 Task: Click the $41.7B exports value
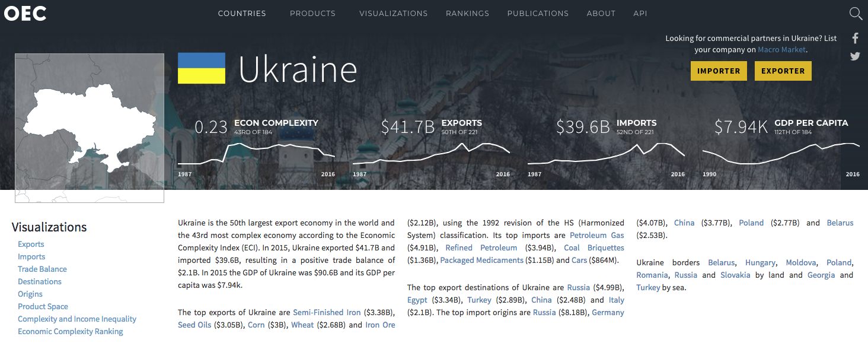[x=408, y=127]
